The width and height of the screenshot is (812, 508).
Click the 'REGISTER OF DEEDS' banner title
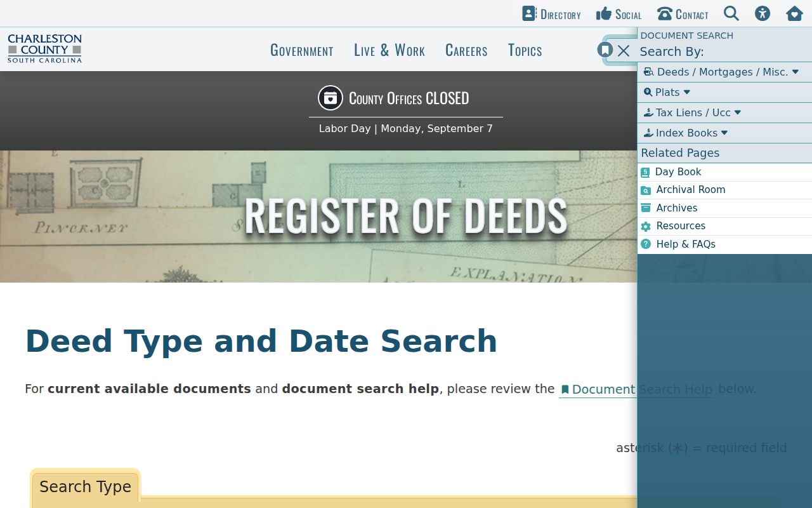pos(406,216)
